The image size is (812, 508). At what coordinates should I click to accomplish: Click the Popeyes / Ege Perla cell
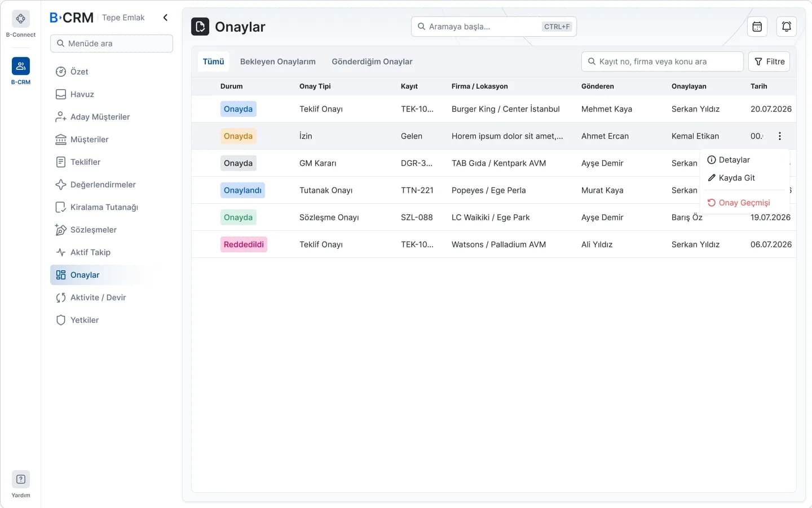point(489,190)
